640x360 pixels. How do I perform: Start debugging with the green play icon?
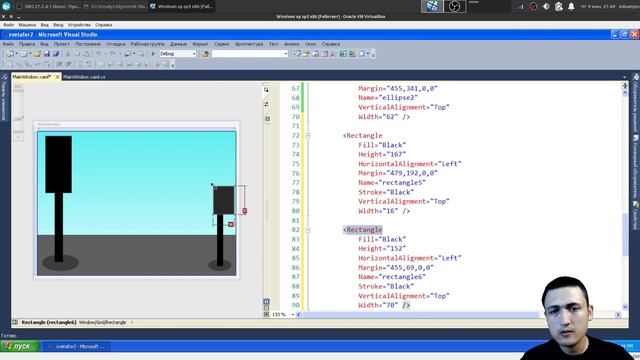[153, 53]
